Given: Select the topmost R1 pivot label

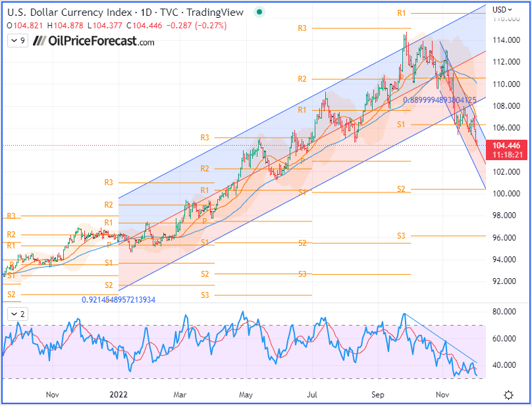Looking at the screenshot, I should [400, 12].
